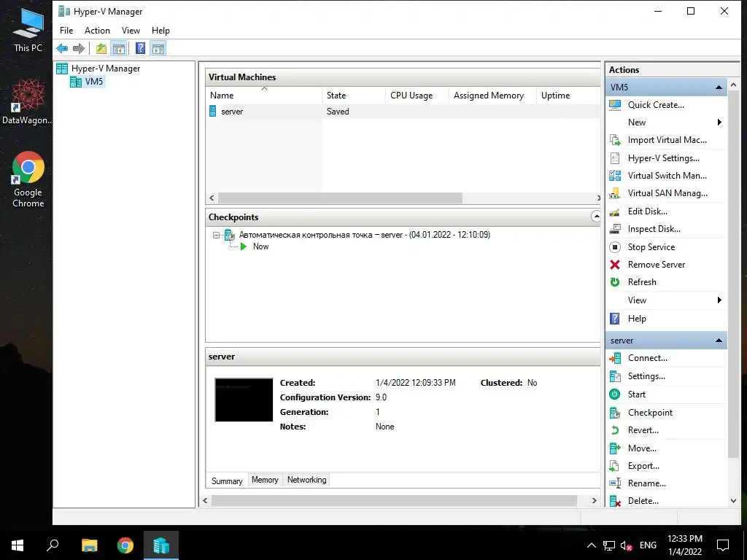Click the Help toolbar icon

coord(141,49)
